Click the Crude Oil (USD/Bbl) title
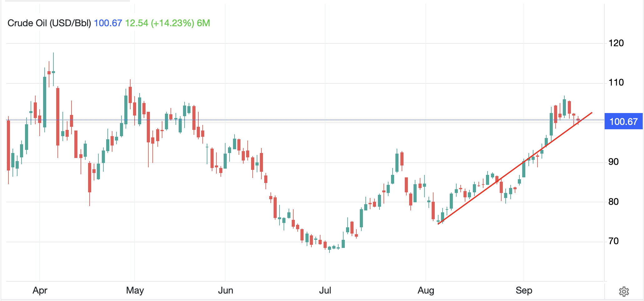This screenshot has width=644, height=301. pos(49,23)
